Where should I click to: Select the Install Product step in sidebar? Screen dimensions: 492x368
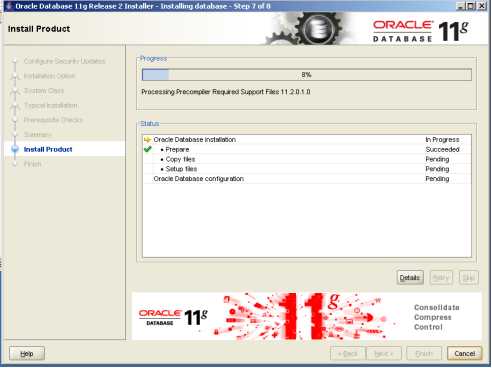tap(48, 149)
